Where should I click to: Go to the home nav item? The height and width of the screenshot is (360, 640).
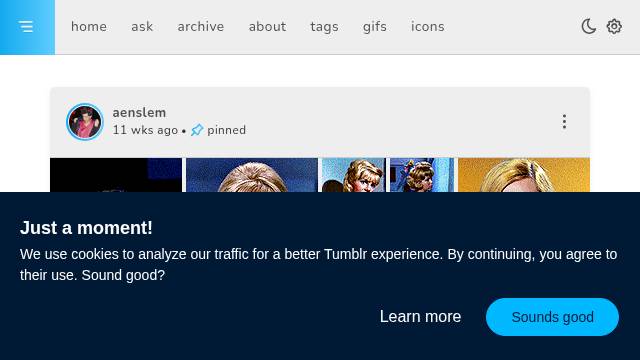tap(89, 27)
